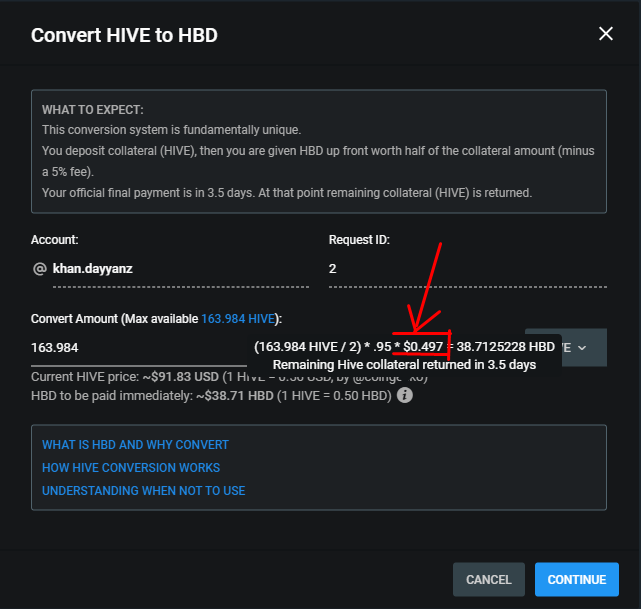Click the info icon beside HBD paid immediately

coord(405,395)
